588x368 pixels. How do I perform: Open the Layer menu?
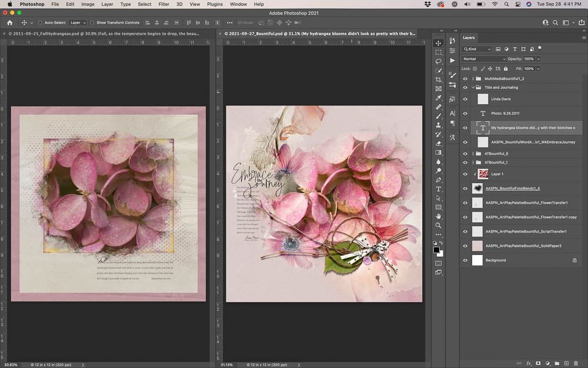107,4
